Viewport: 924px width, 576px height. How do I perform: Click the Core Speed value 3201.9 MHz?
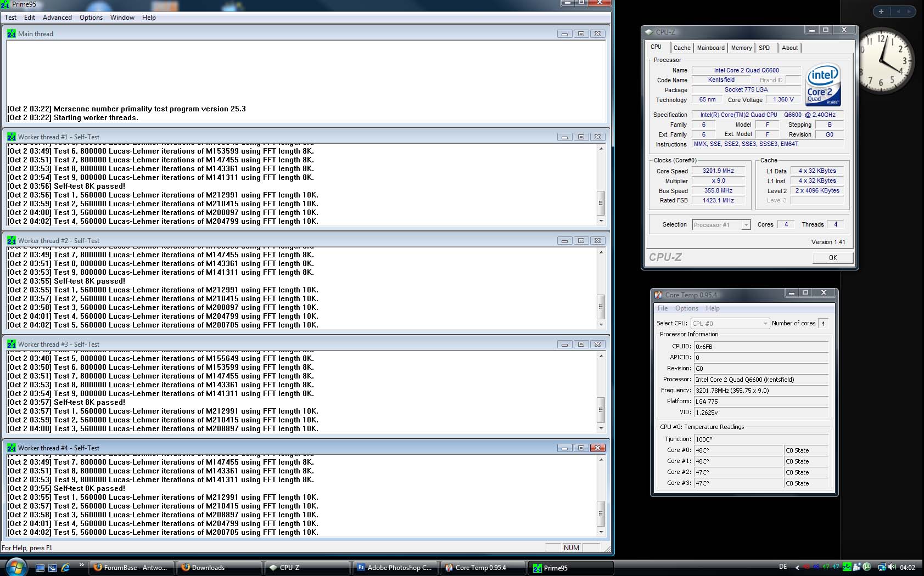(x=718, y=171)
